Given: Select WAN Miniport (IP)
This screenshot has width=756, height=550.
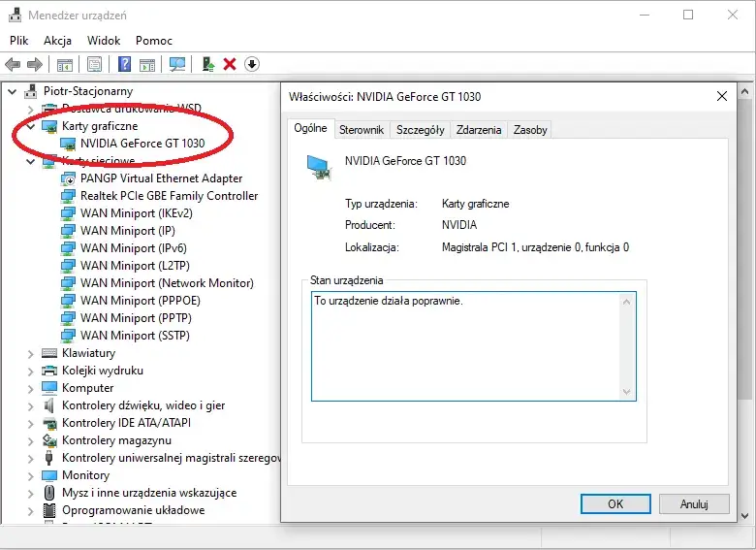Looking at the screenshot, I should [128, 231].
